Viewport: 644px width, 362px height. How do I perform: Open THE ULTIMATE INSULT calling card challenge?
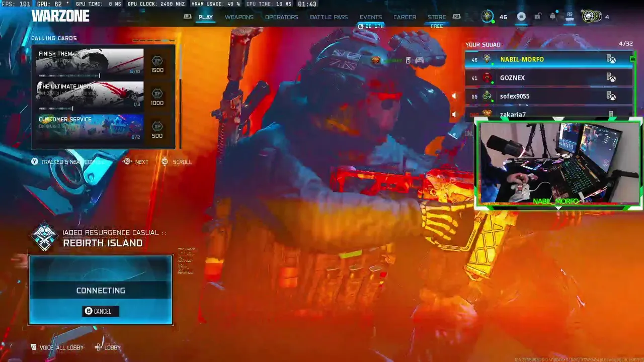click(x=90, y=96)
